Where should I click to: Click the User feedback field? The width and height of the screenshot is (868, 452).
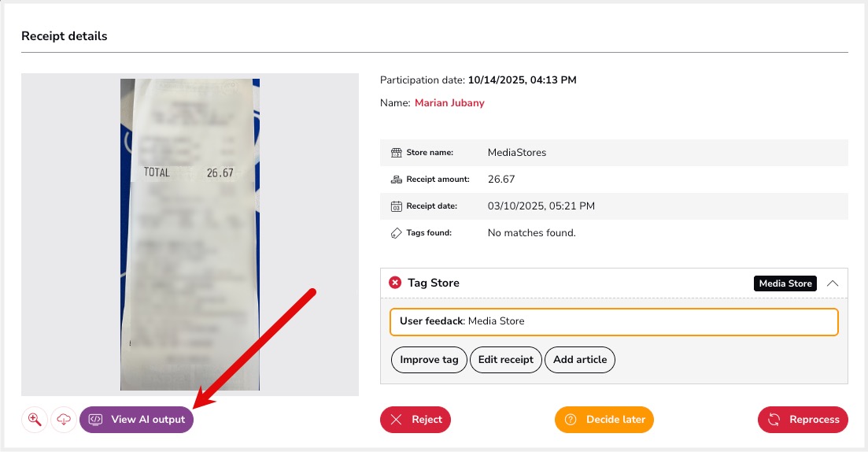tap(614, 321)
